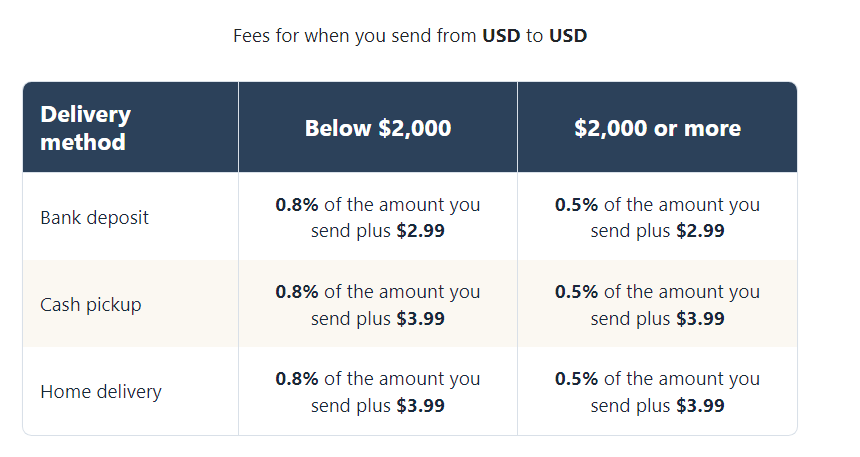Click the 'Fees for when you send' heading
The height and width of the screenshot is (457, 860).
[x=410, y=36]
